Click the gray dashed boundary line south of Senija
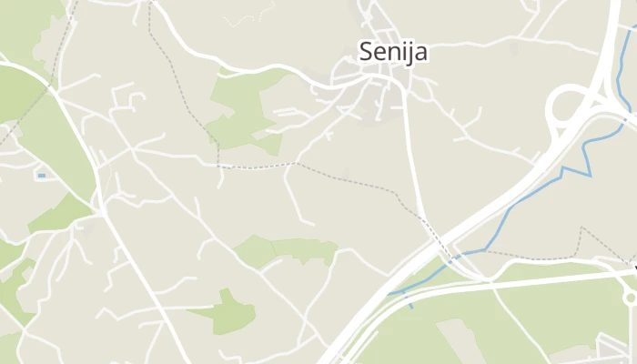 [x=345, y=178]
